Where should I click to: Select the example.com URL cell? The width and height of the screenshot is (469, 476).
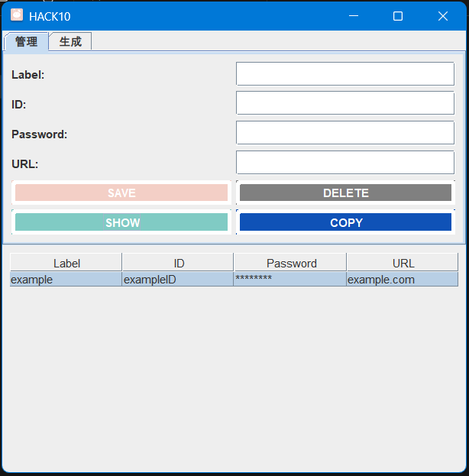tap(403, 280)
